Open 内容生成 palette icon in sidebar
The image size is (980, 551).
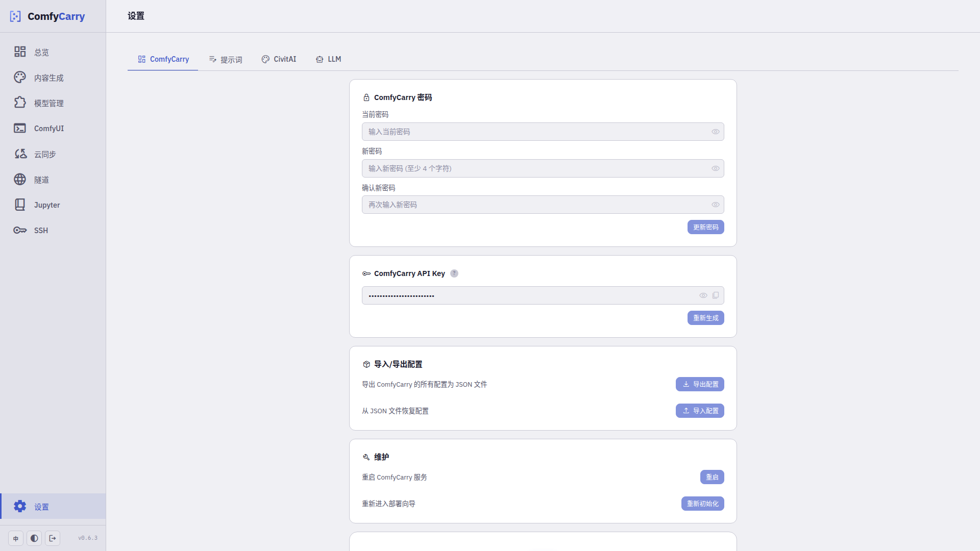[20, 77]
